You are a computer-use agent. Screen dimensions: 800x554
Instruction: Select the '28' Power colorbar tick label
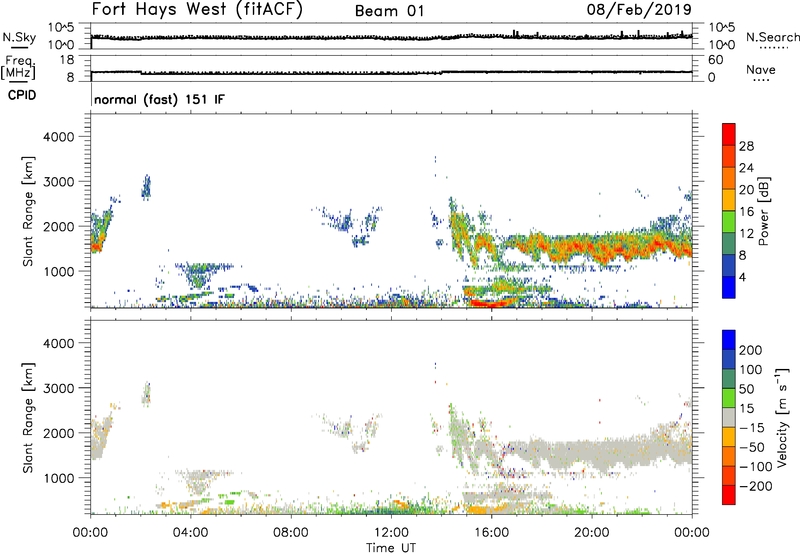[746, 146]
